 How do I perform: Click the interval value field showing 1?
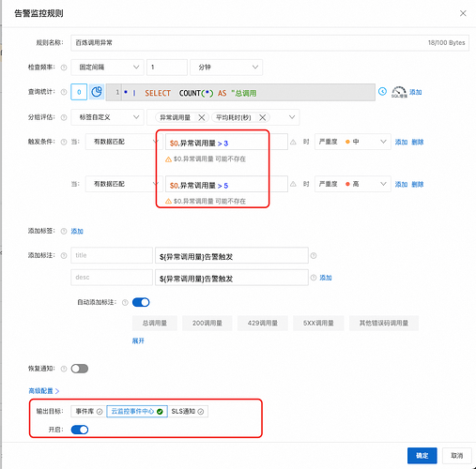click(x=167, y=68)
